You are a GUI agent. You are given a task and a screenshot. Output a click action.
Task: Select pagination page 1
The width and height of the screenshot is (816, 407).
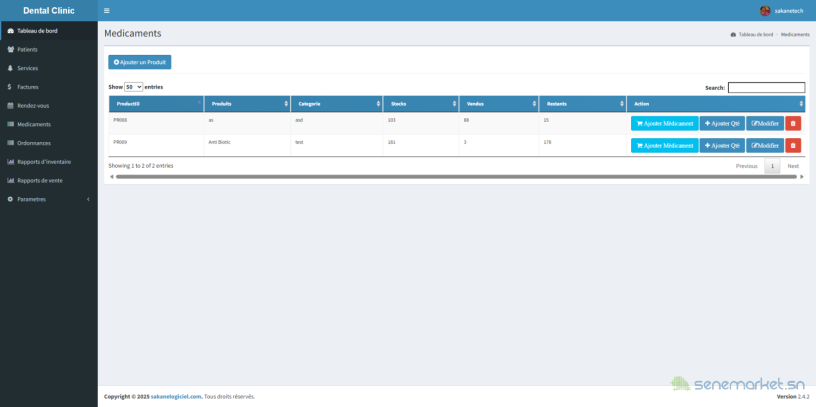(x=772, y=166)
